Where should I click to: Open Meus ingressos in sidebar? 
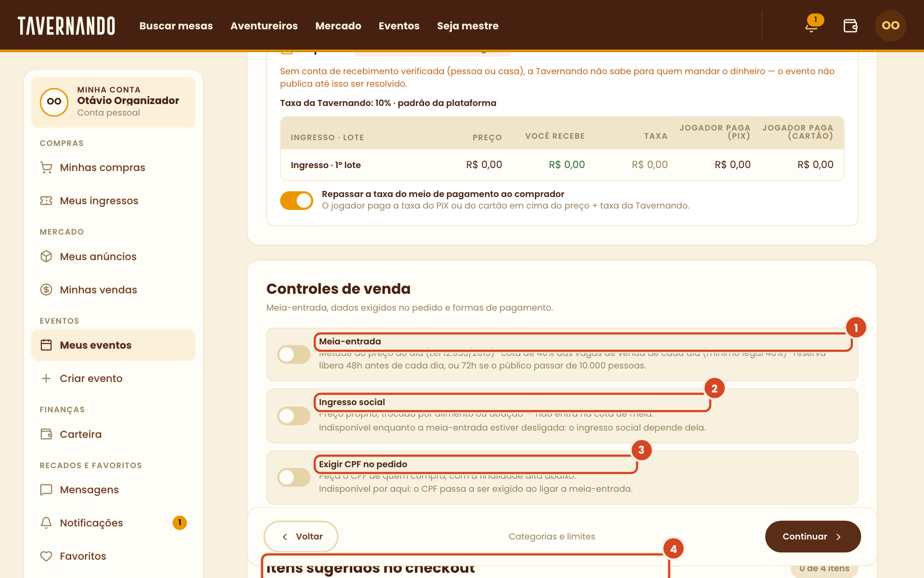[x=113, y=201]
